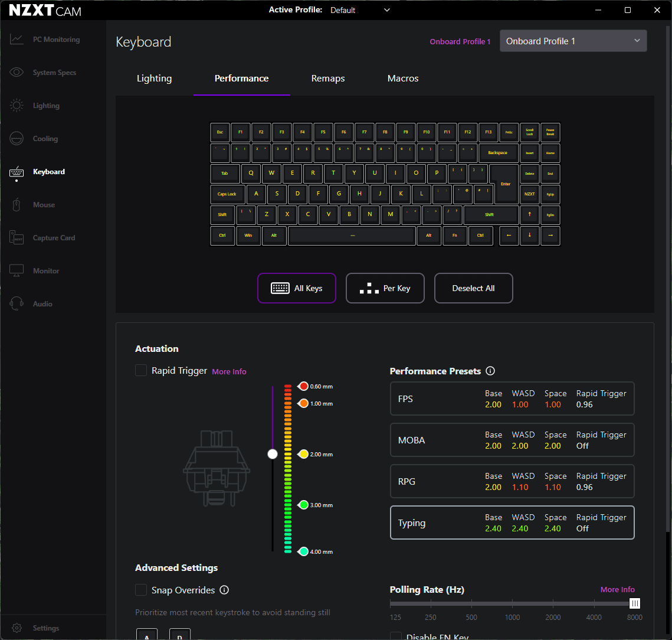The height and width of the screenshot is (640, 672).
Task: Click the Onboard Profile 1 pink label
Action: tap(460, 41)
